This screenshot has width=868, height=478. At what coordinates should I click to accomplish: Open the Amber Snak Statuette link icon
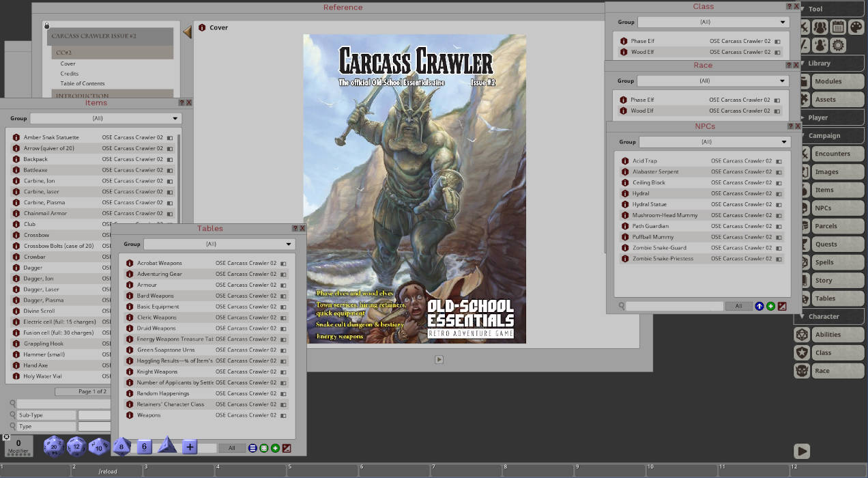[16, 137]
